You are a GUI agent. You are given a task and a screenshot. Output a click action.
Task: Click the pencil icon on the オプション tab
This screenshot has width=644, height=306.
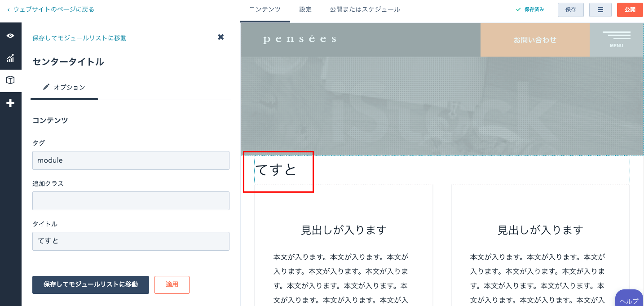point(47,87)
